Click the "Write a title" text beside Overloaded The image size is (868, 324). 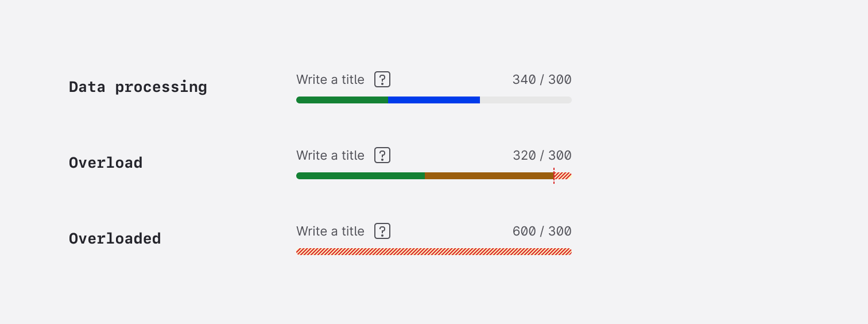click(330, 231)
